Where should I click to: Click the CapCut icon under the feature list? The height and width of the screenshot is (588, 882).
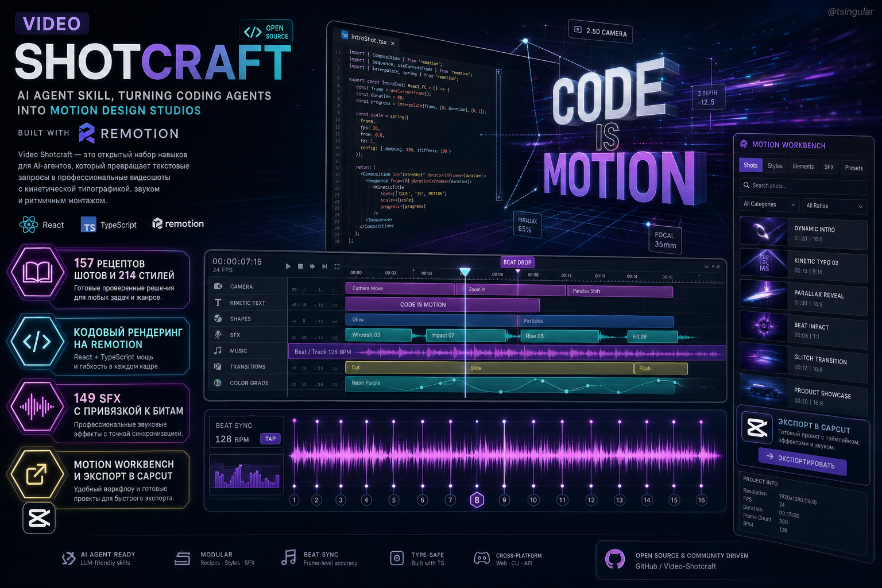click(39, 518)
